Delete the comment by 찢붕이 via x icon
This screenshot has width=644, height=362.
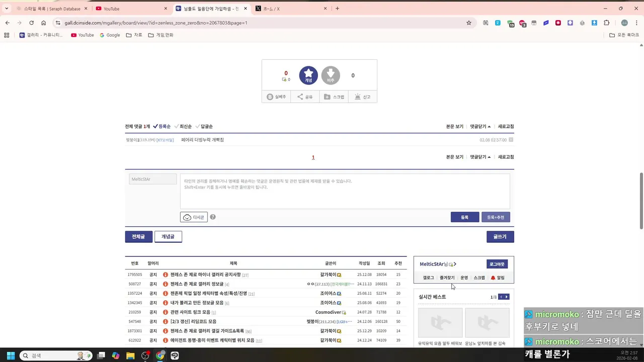click(x=511, y=140)
